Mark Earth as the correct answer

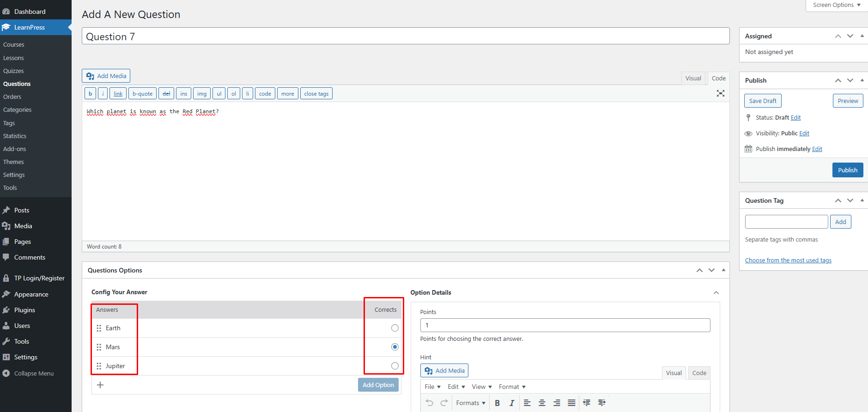coord(395,328)
